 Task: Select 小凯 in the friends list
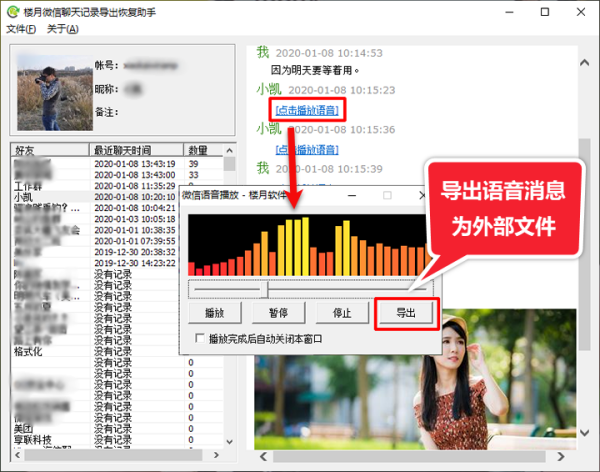coord(24,197)
